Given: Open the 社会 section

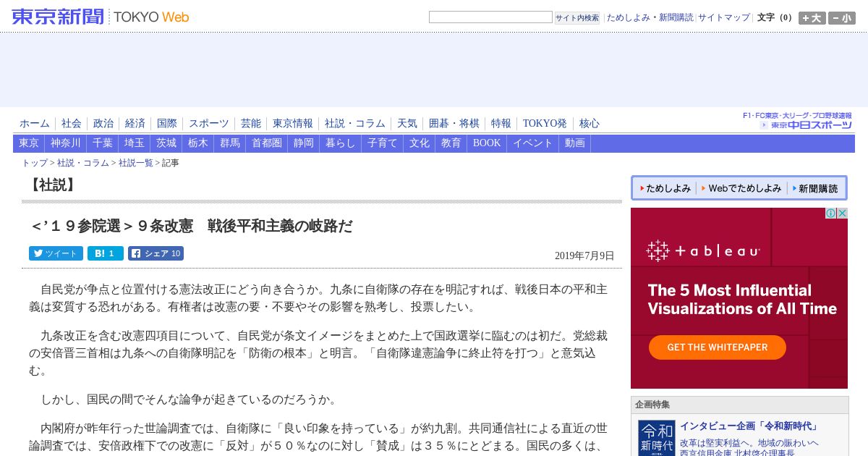Looking at the screenshot, I should click(x=72, y=124).
